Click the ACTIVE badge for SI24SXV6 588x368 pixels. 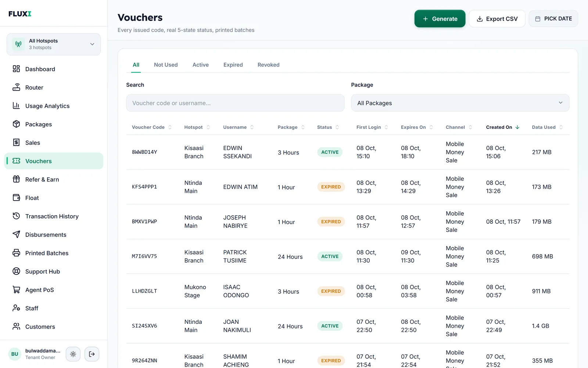(x=330, y=326)
